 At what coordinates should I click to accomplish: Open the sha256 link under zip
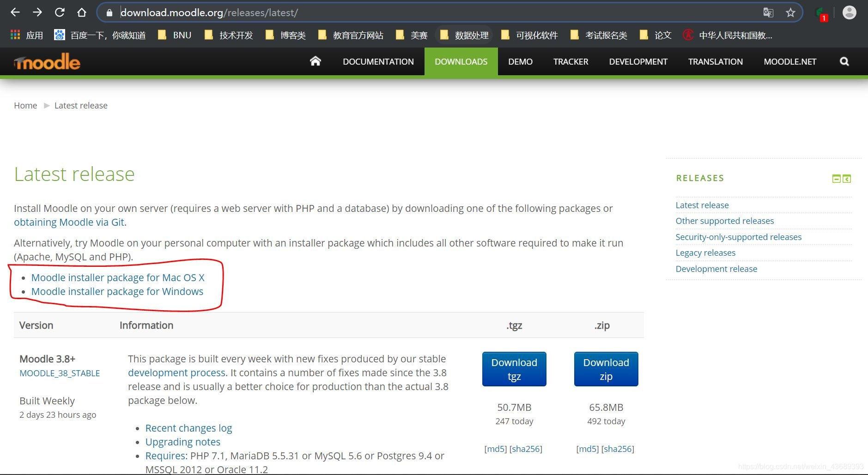pos(618,449)
